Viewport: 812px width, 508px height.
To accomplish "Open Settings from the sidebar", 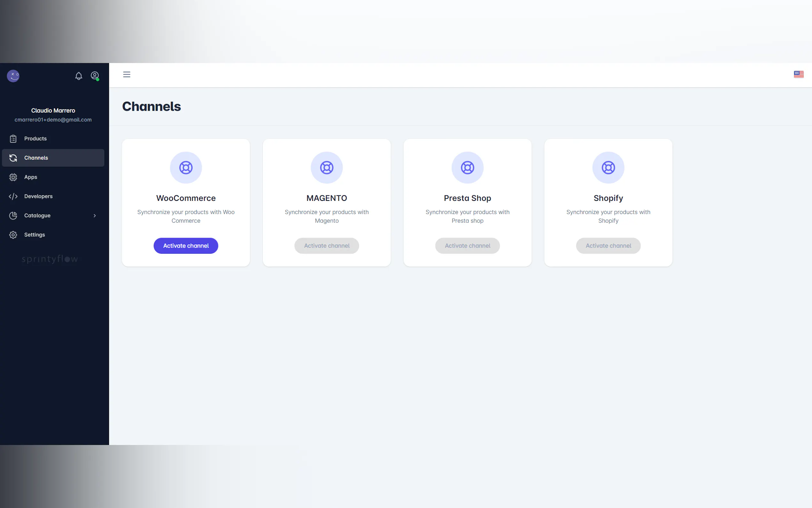I will pos(34,235).
